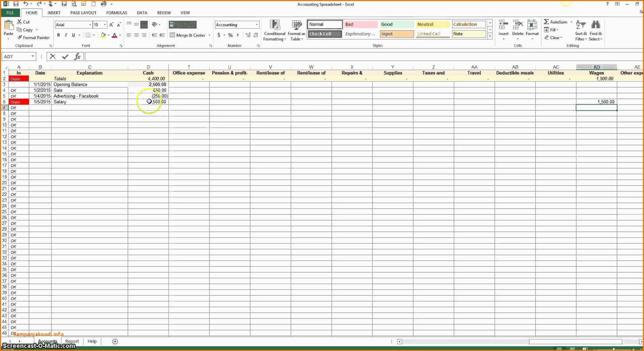Image resolution: width=644 pixels, height=351 pixels.
Task: Click the Insert Cells icon
Action: pyautogui.click(x=503, y=24)
